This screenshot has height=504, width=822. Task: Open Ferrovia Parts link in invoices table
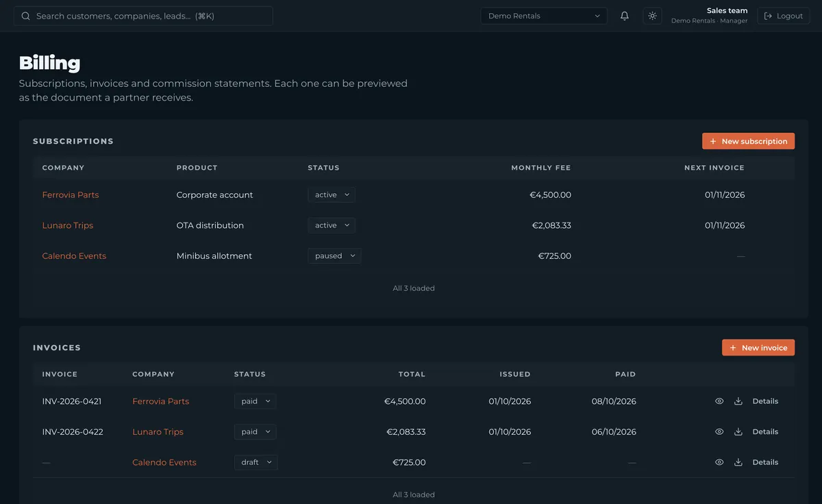[160, 401]
